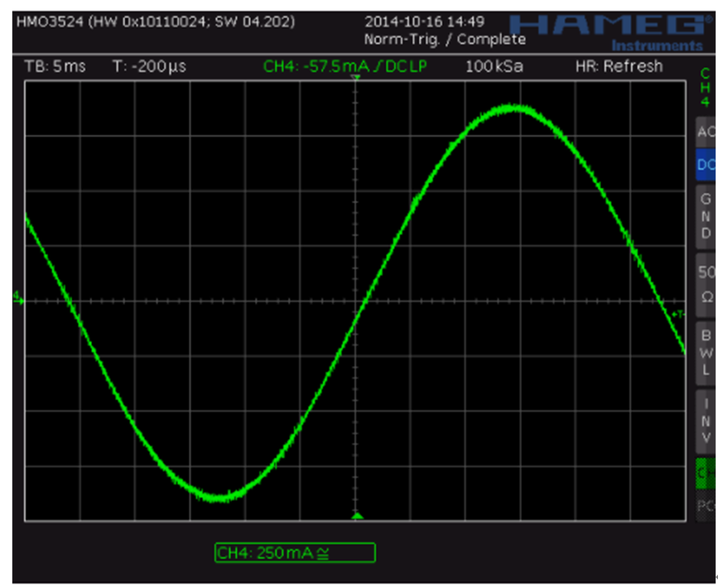Select AC coupling softkey

[705, 132]
